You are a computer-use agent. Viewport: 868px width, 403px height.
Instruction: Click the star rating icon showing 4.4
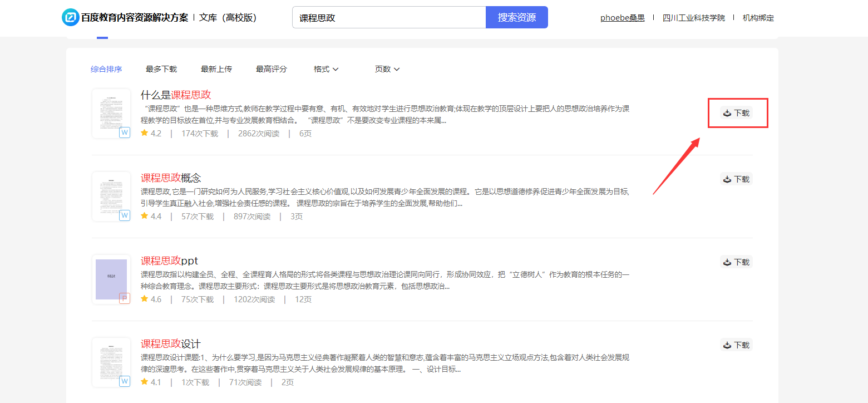tap(145, 216)
